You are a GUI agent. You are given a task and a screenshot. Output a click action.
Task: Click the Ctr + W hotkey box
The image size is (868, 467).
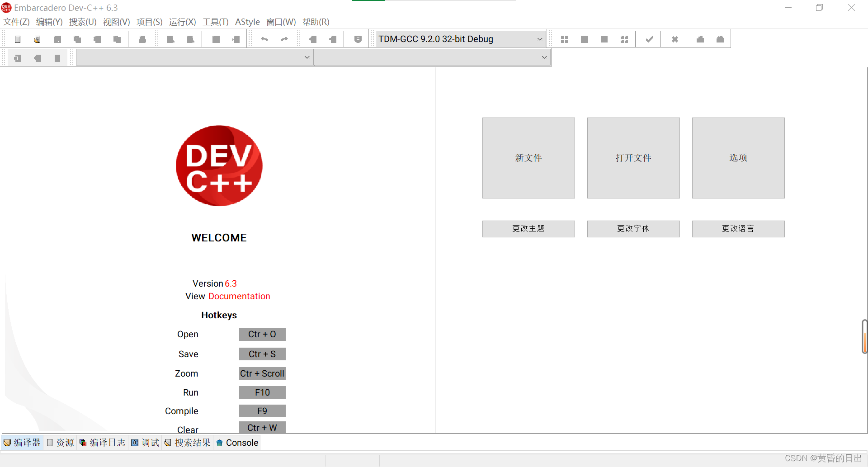262,428
